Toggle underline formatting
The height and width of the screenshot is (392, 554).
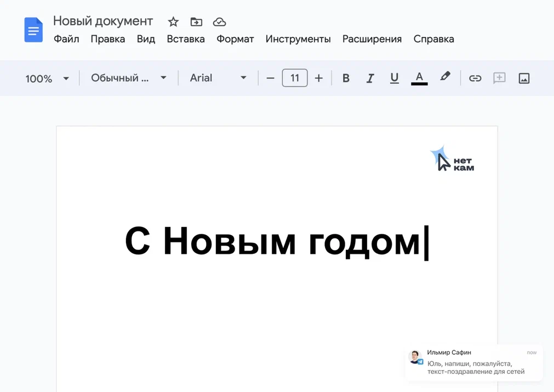point(394,78)
